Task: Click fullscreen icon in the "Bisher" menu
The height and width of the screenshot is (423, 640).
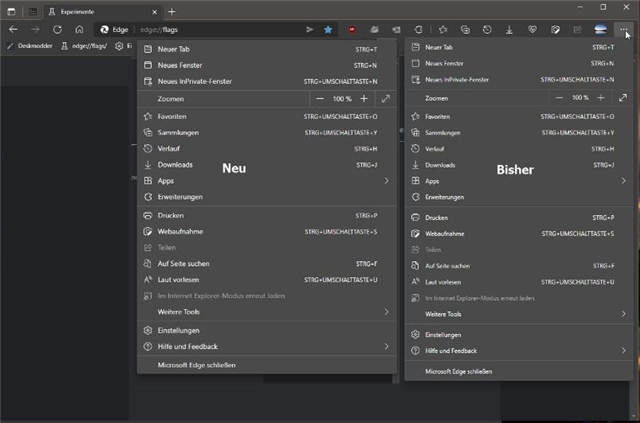Action: tap(624, 98)
